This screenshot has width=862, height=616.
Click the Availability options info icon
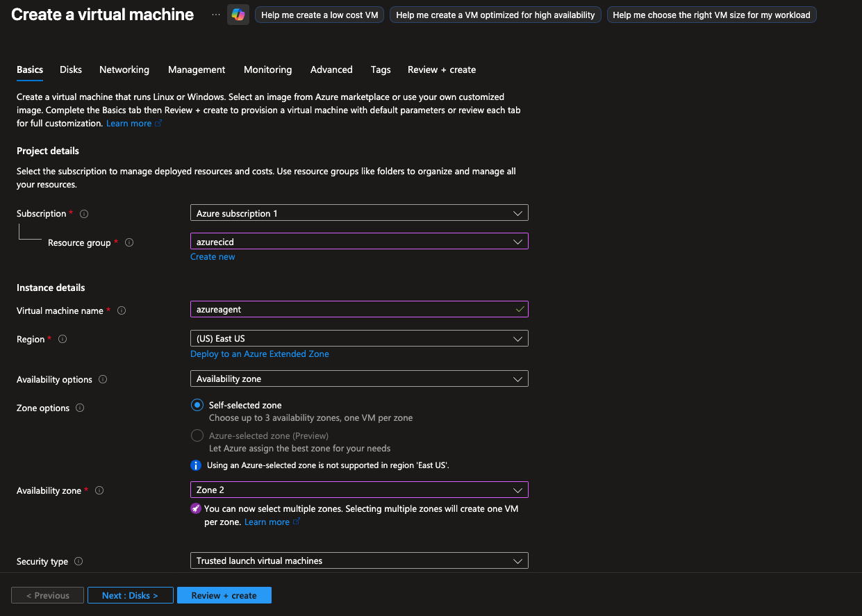click(x=103, y=380)
